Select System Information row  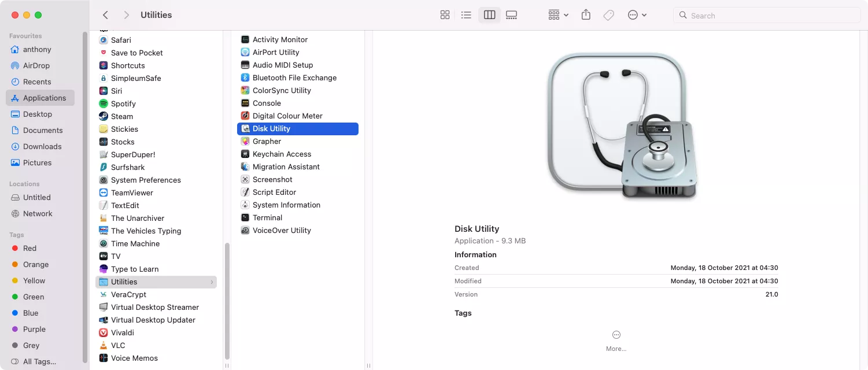pyautogui.click(x=298, y=205)
